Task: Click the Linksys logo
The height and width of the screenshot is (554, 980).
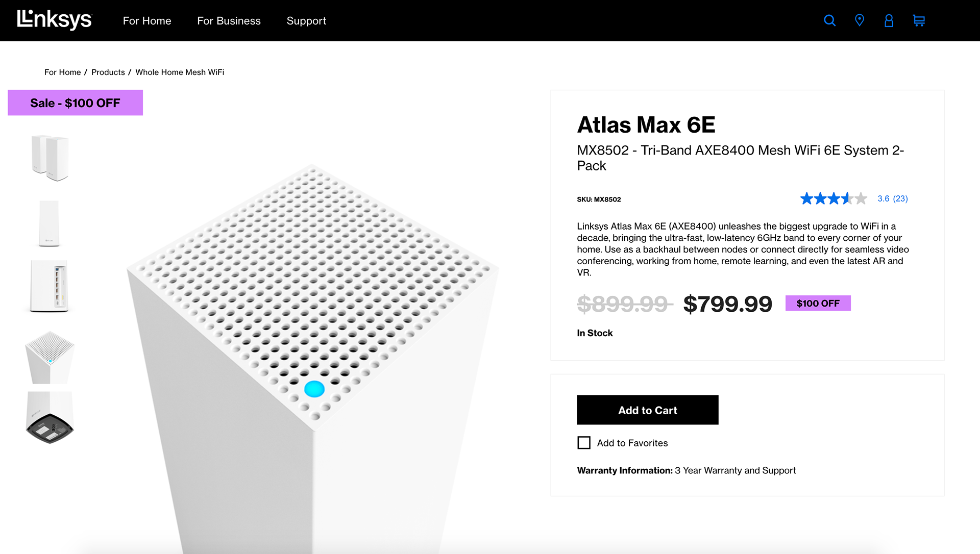Action: [x=54, y=20]
